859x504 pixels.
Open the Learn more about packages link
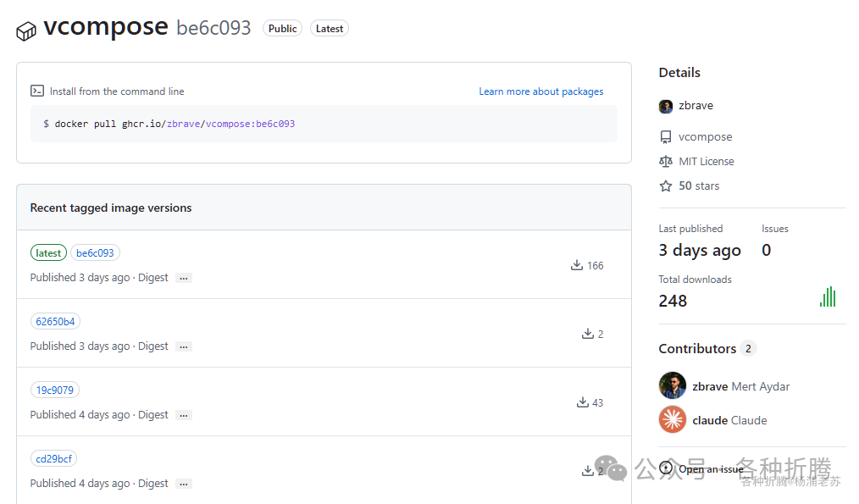pyautogui.click(x=540, y=91)
